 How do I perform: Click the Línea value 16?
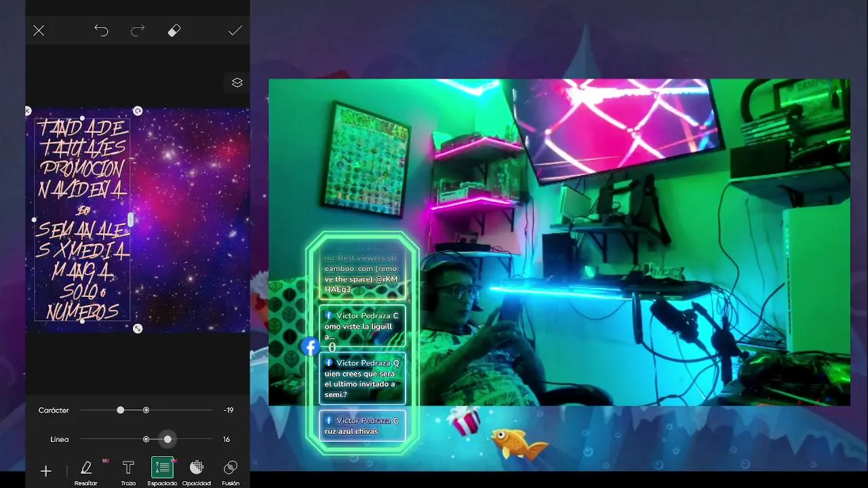coord(226,440)
